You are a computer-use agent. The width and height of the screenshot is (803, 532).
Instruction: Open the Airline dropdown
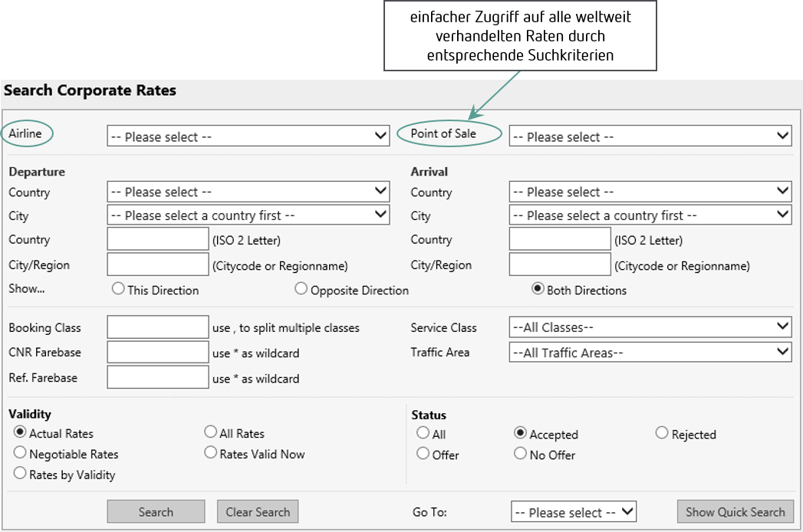click(x=248, y=136)
